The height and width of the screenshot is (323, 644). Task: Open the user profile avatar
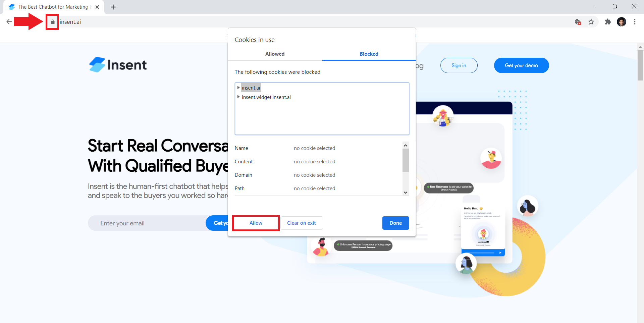tap(622, 22)
